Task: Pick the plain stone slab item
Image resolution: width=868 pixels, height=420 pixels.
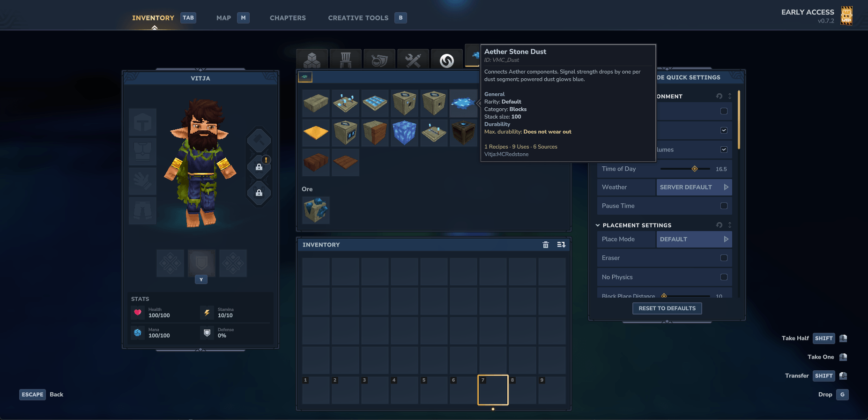Action: [316, 103]
